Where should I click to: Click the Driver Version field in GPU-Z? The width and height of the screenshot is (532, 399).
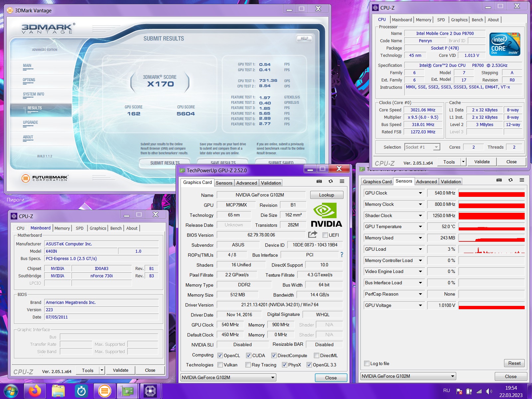(x=280, y=305)
